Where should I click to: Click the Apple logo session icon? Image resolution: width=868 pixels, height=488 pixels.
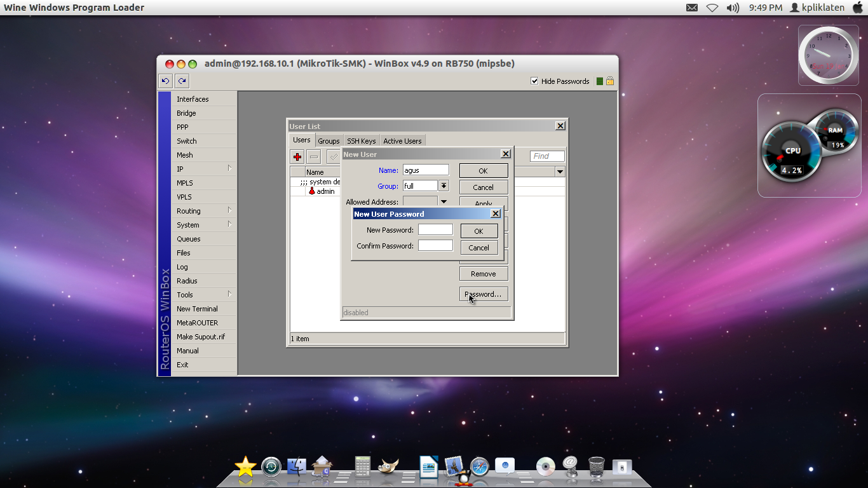pos(858,8)
